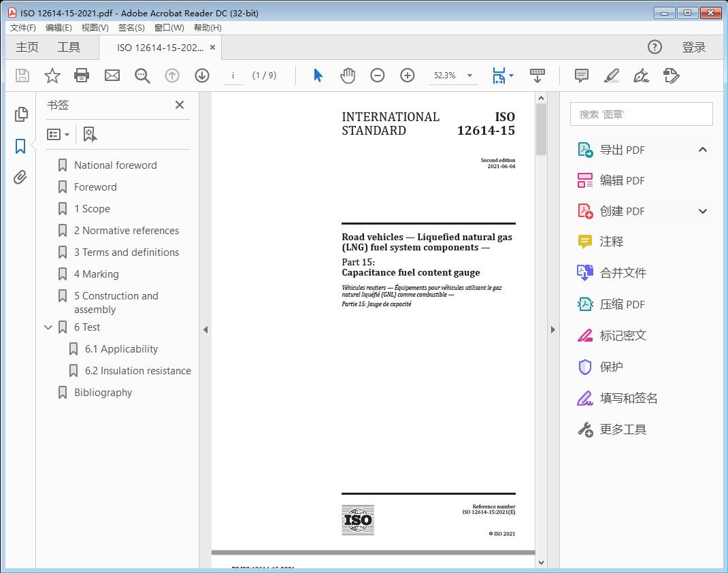Open the attachments paperclip panel

[x=21, y=178]
